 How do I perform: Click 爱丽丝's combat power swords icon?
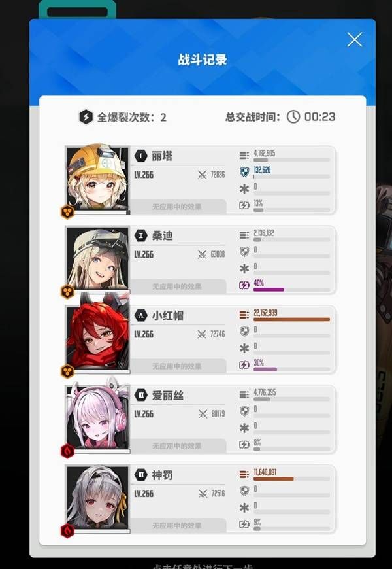click(203, 414)
